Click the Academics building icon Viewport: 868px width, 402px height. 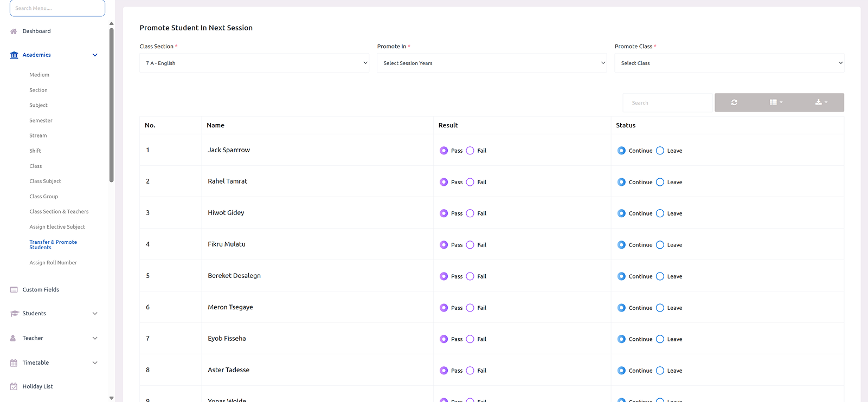coord(14,55)
